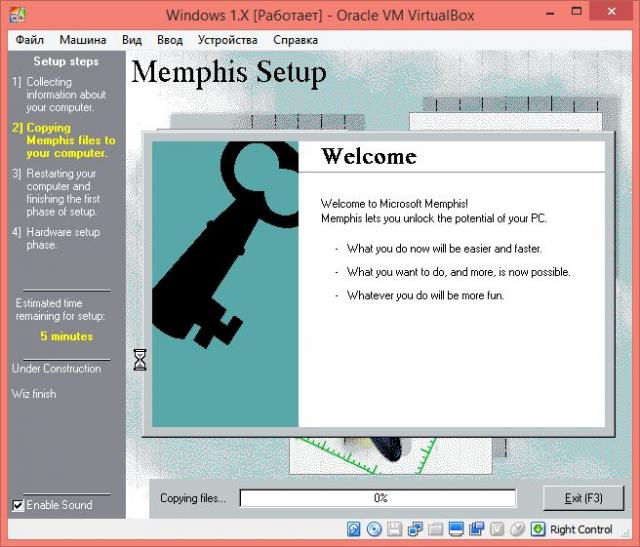Click the Setup steps header
Image resolution: width=640 pixels, height=547 pixels.
(66, 61)
